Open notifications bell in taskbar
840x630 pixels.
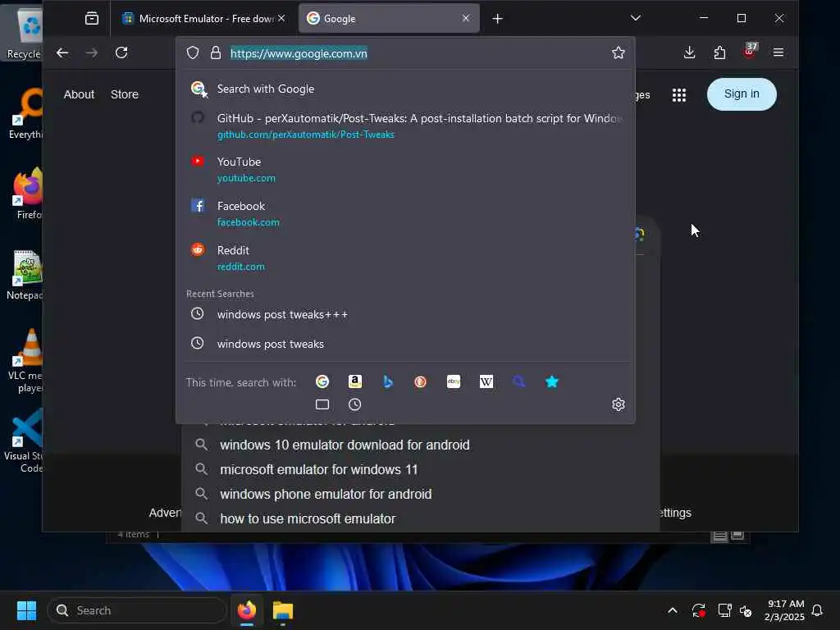pos(817,610)
